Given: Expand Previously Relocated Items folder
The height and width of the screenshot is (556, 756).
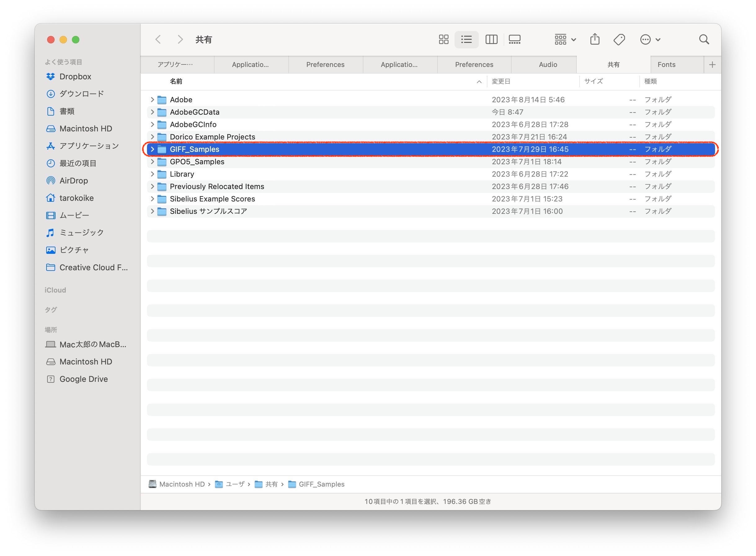Looking at the screenshot, I should point(152,187).
